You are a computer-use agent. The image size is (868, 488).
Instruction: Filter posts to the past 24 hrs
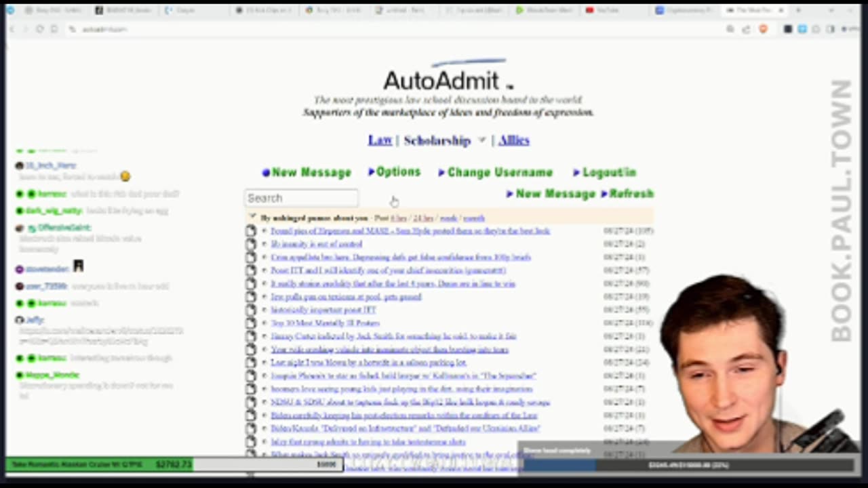[x=423, y=218]
